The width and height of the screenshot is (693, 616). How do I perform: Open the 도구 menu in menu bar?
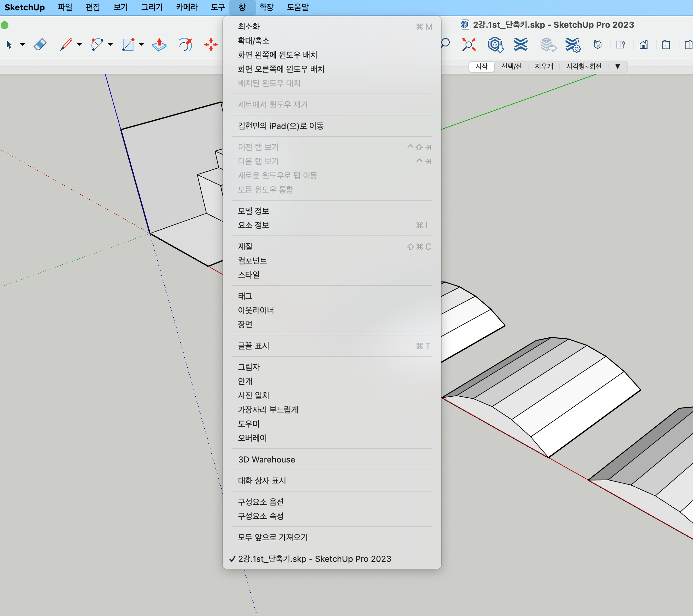click(218, 7)
